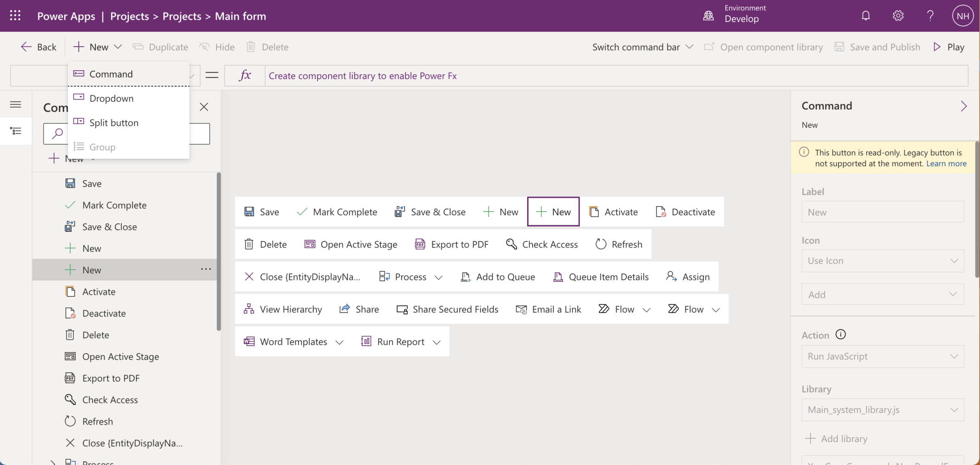Click Open component library

pyautogui.click(x=763, y=47)
